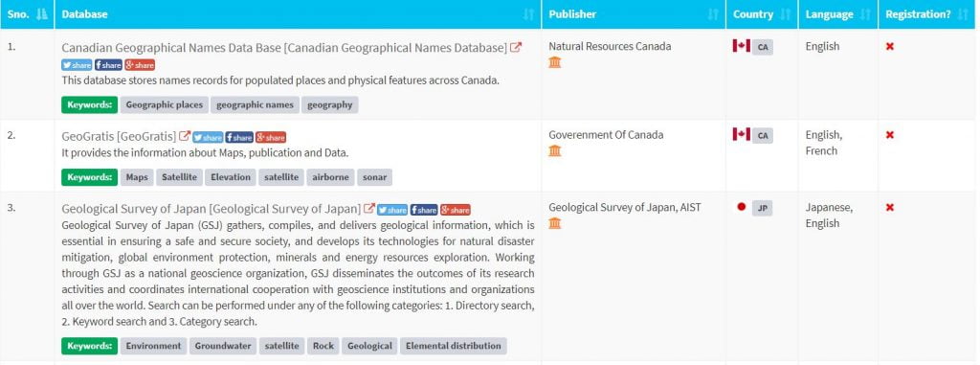Sort by Registration? column header
Viewport: 980px width, 365px height.
pos(926,14)
